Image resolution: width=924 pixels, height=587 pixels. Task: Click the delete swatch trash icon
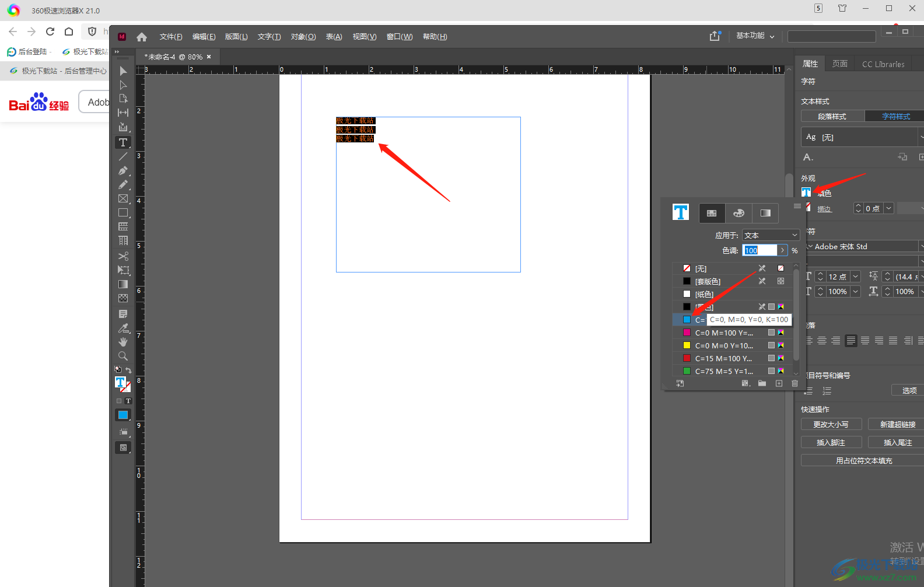(794, 383)
